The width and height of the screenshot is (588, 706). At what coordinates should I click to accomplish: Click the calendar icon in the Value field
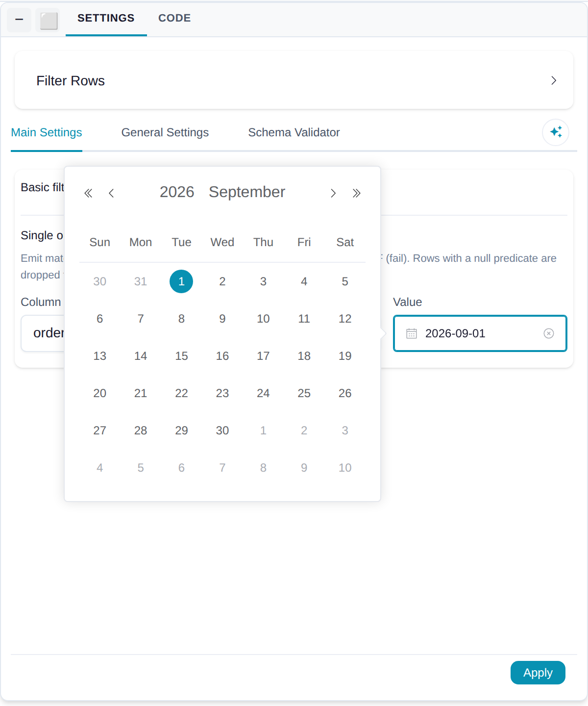(x=412, y=333)
